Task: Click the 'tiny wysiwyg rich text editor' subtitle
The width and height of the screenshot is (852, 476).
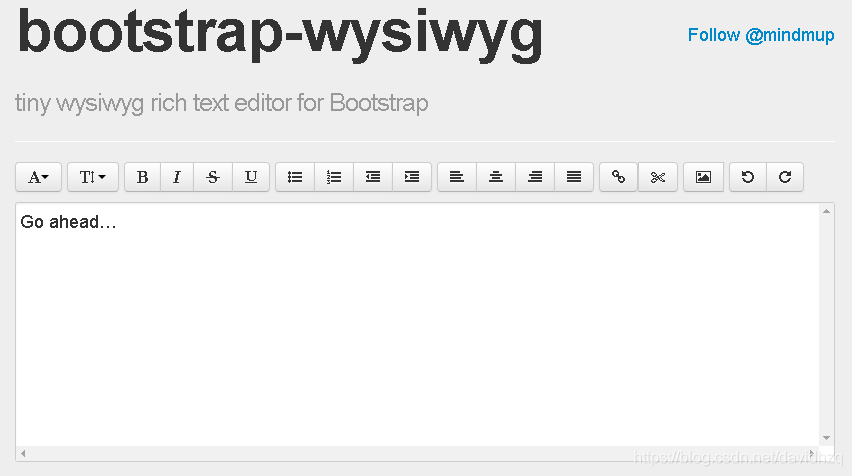Action: 222,103
